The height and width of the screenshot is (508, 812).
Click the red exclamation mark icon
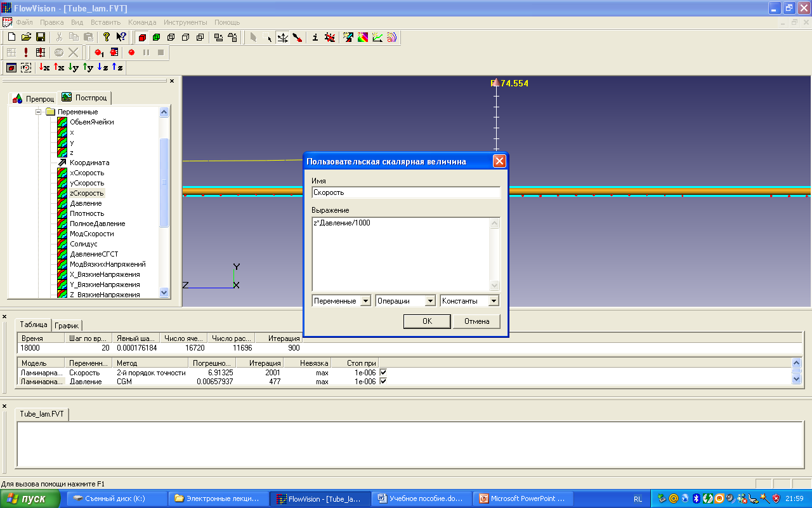[26, 52]
